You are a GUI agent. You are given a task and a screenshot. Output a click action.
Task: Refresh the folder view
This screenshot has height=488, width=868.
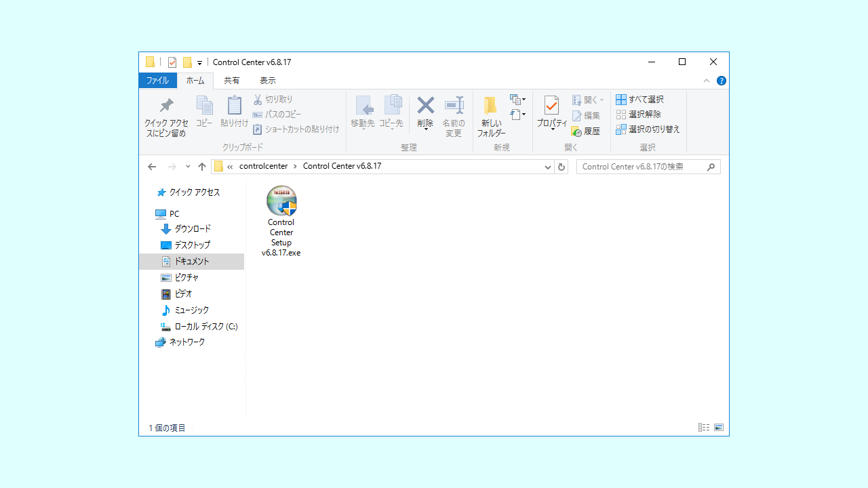[561, 167]
